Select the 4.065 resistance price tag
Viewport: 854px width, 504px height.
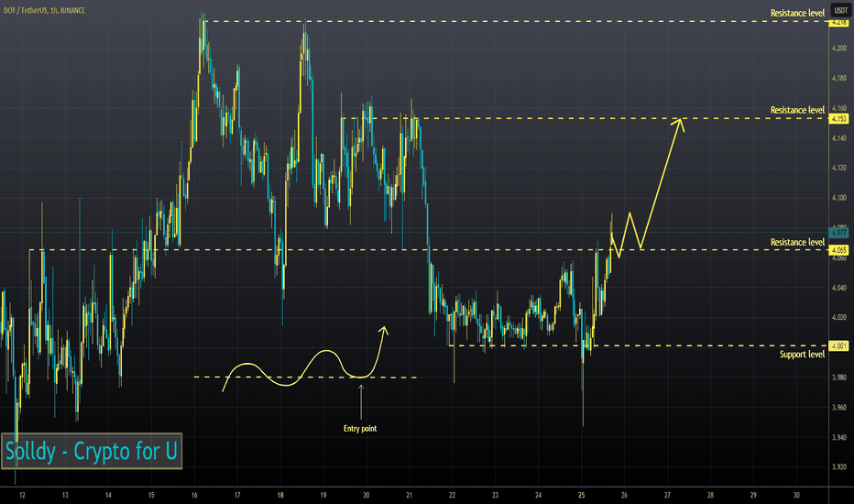(x=838, y=250)
